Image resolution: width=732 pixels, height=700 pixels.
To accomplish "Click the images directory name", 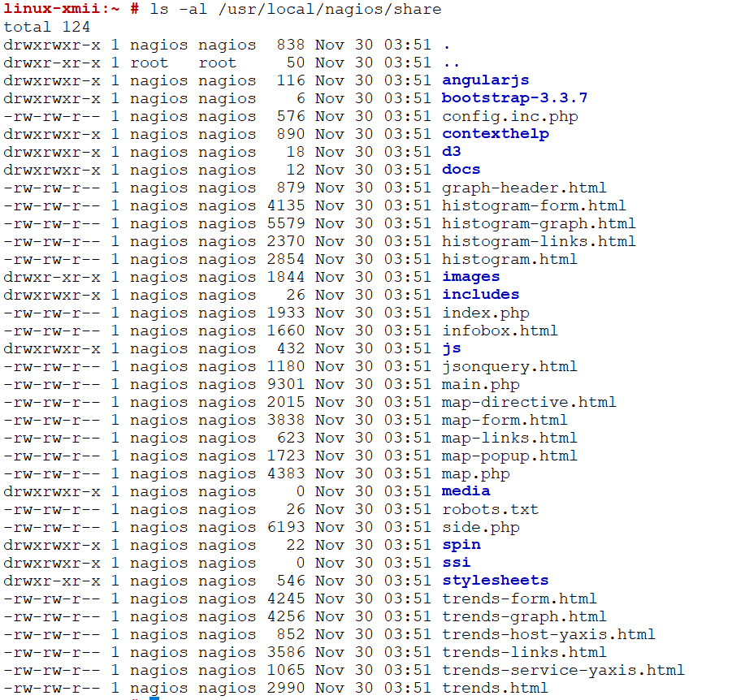I will [471, 277].
